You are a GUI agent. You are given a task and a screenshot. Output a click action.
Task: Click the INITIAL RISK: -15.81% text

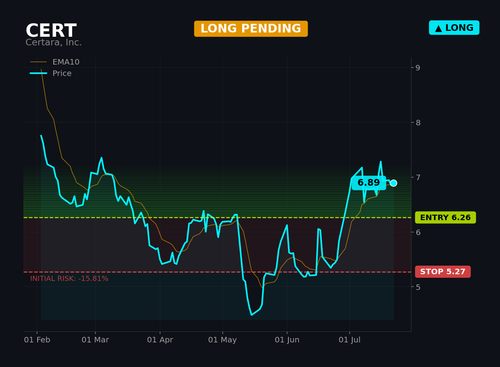click(x=69, y=279)
